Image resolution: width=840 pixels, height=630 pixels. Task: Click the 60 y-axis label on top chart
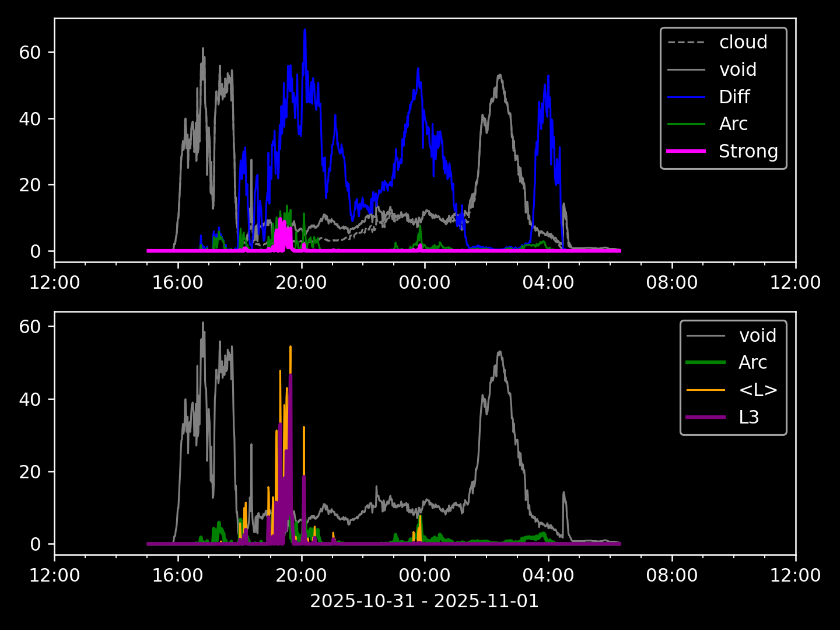[29, 52]
